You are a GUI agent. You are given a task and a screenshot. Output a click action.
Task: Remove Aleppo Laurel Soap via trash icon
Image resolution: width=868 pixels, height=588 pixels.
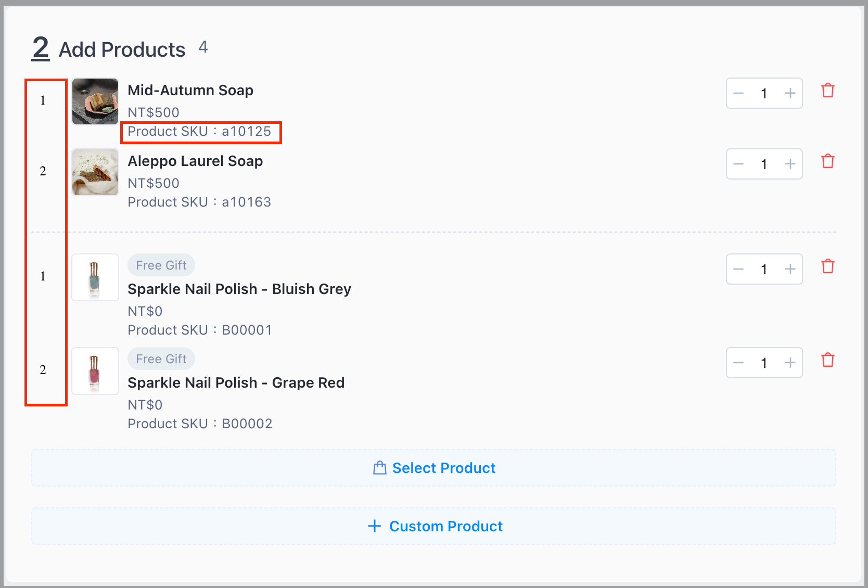pos(827,161)
